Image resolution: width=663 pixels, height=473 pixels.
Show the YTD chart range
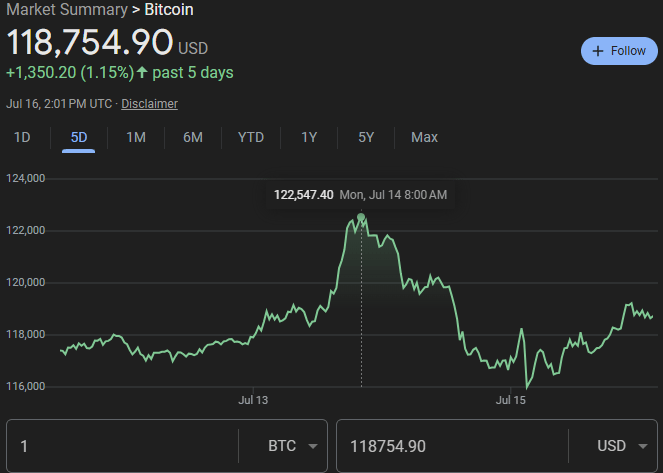[251, 137]
